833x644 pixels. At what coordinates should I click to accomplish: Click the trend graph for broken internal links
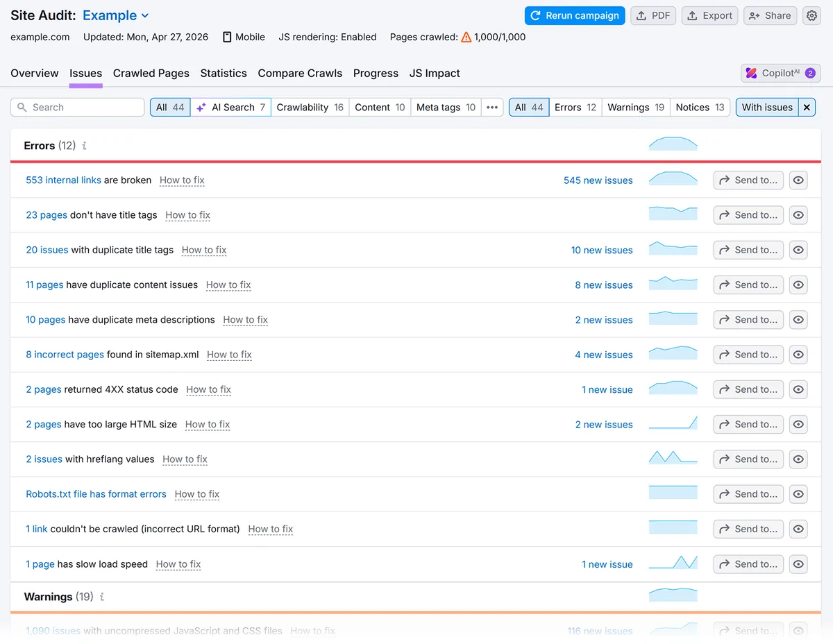point(673,179)
